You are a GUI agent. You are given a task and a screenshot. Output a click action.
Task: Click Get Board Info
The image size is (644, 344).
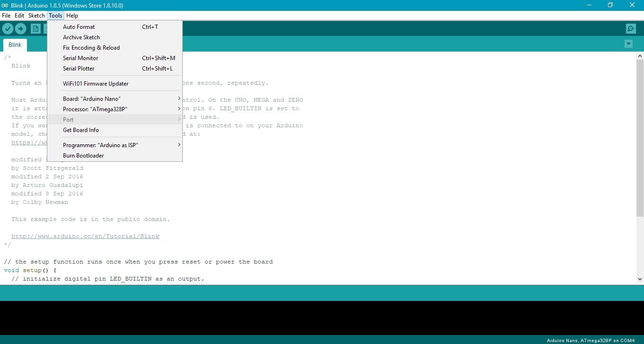pos(80,130)
